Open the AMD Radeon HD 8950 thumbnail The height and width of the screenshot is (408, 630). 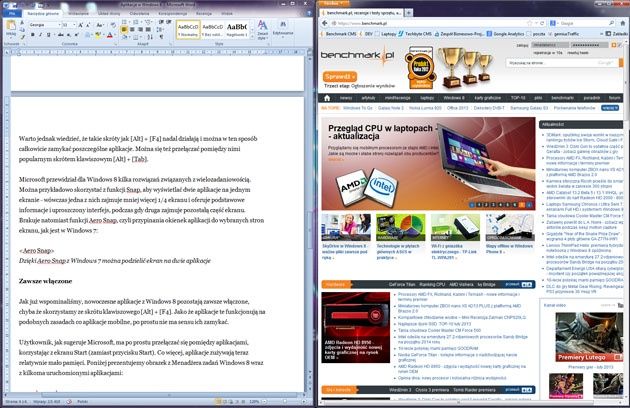(356, 327)
